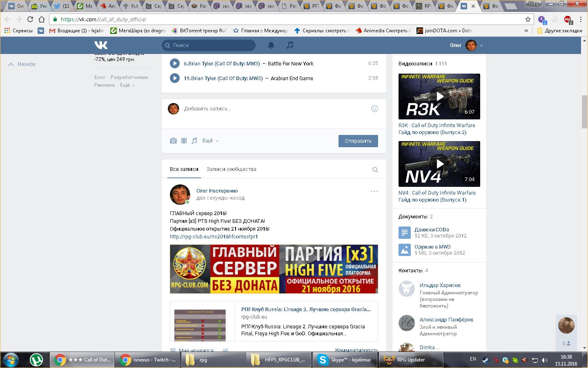Open the Контакты section header
Viewport: 588px width, 368px height.
pos(410,271)
